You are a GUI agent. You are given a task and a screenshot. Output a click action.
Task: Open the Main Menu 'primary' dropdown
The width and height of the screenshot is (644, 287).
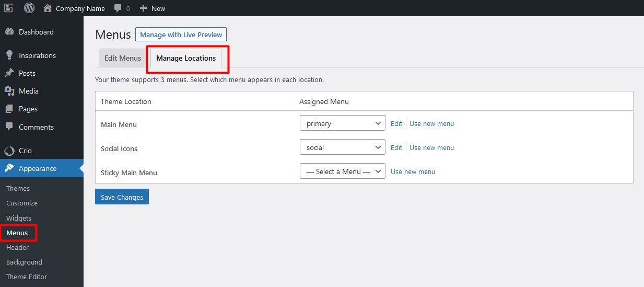pos(343,123)
